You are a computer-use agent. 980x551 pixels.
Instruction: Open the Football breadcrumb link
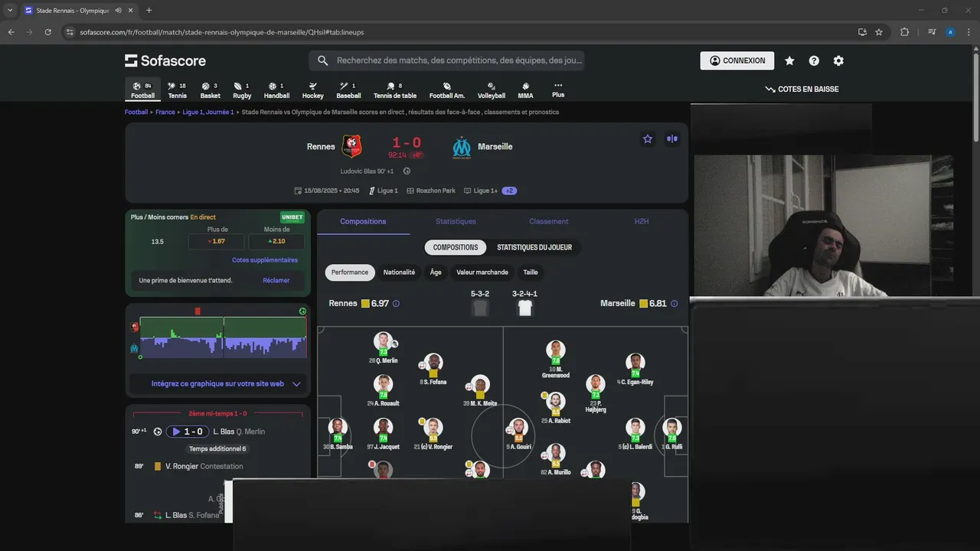click(x=136, y=112)
